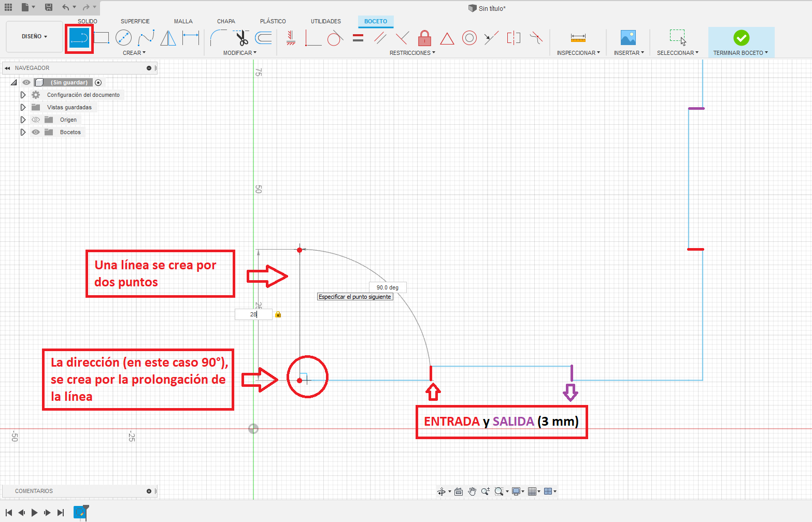The height and width of the screenshot is (522, 812).
Task: Open the DISEÑO workspace dropdown
Action: [34, 37]
